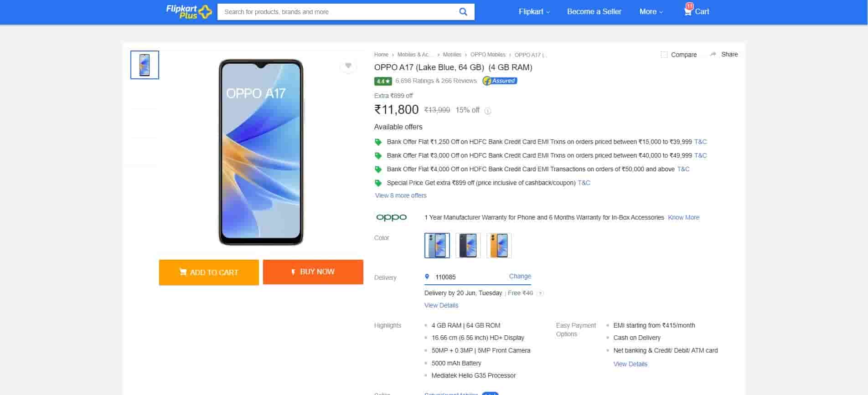Click the search magnifier icon
Screen dimensions: 868x395
tap(463, 12)
